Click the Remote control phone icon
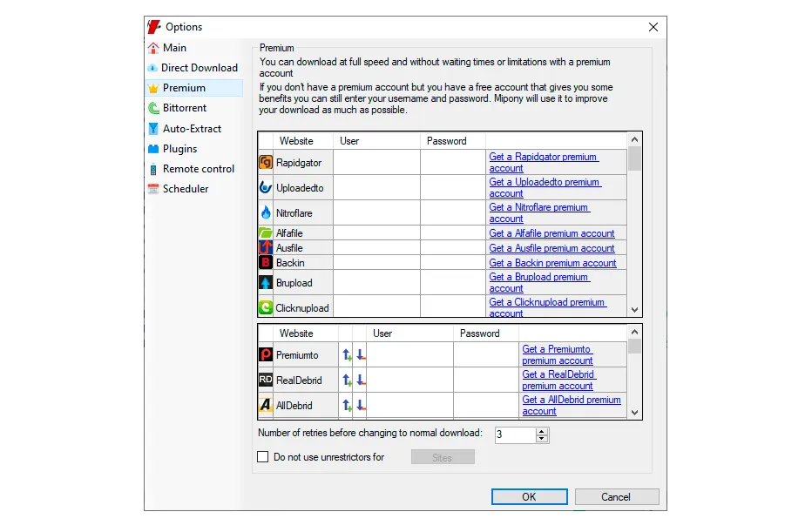 153,169
